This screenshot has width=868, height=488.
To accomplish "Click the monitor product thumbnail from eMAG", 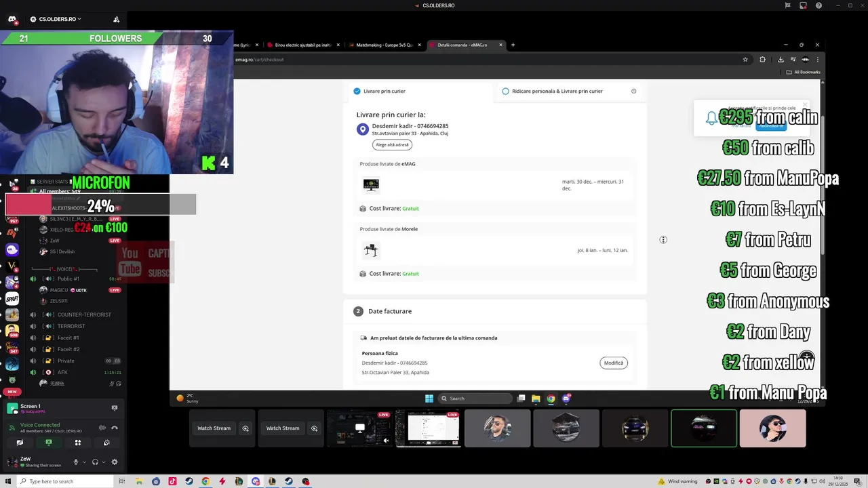I will (x=371, y=184).
